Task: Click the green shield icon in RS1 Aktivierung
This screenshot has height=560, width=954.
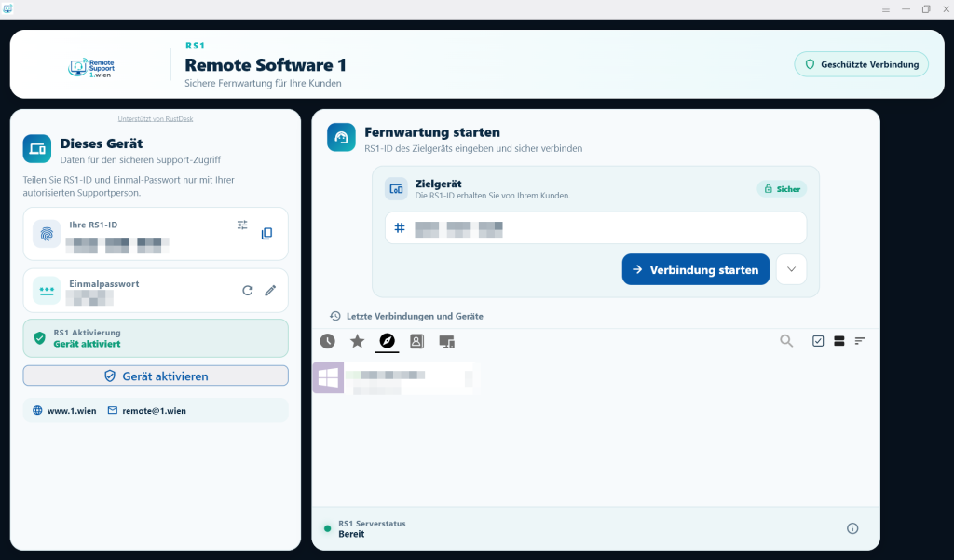Action: (39, 338)
